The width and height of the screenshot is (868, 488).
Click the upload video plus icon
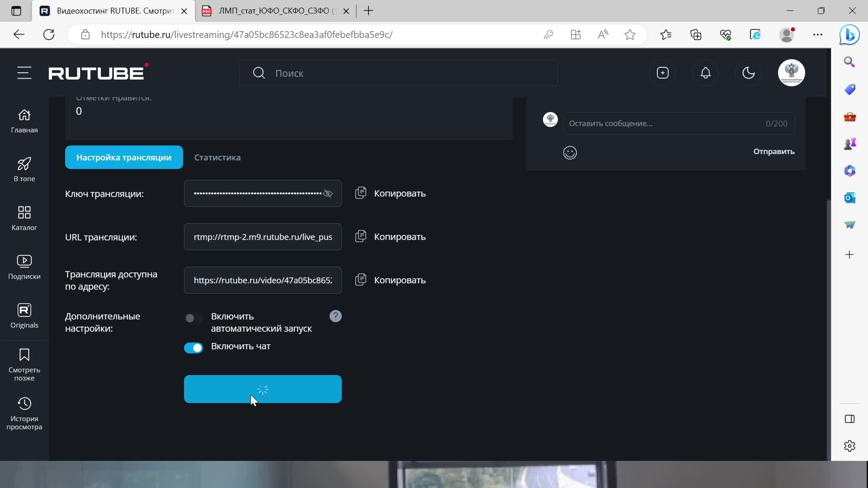tap(662, 73)
